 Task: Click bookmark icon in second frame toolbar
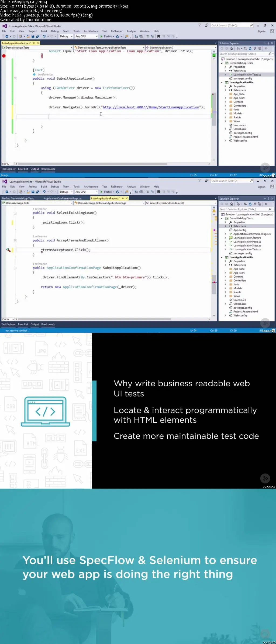[x=158, y=192]
